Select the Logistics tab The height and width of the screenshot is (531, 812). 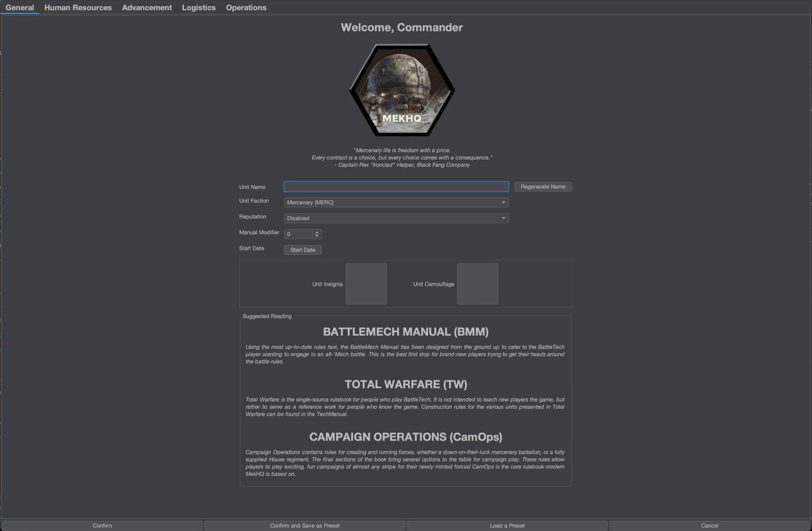(199, 8)
